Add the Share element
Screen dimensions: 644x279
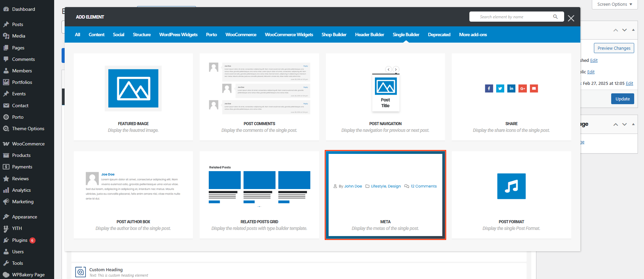(511, 97)
